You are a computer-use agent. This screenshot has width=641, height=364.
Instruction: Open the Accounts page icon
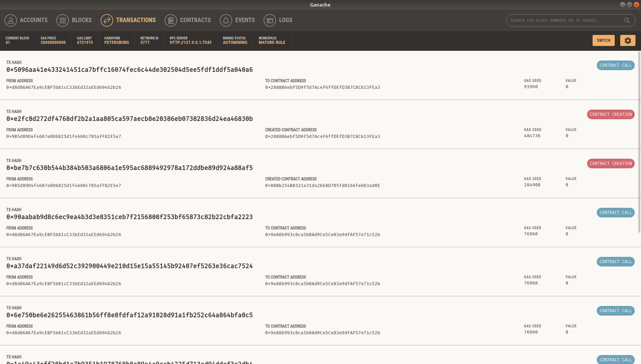[x=11, y=20]
